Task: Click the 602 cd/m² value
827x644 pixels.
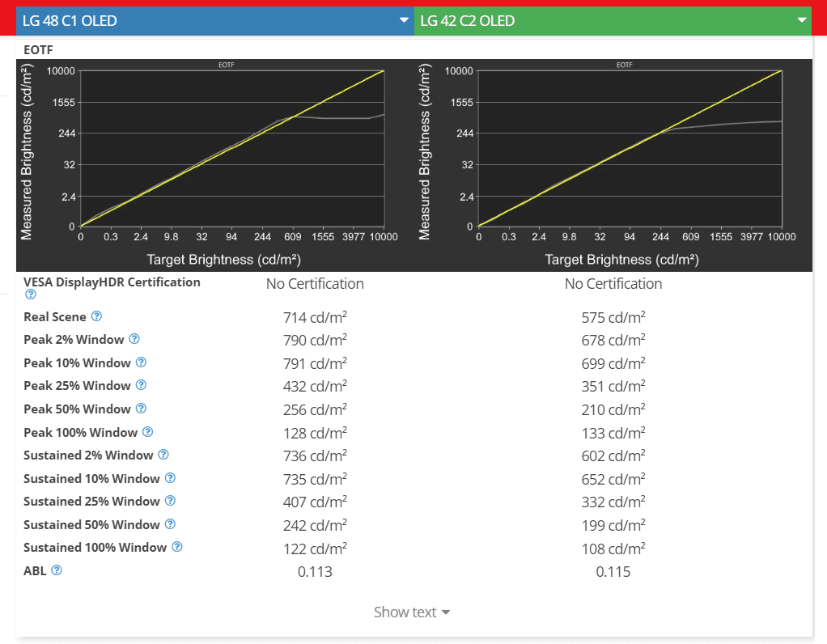Action: pyautogui.click(x=613, y=455)
